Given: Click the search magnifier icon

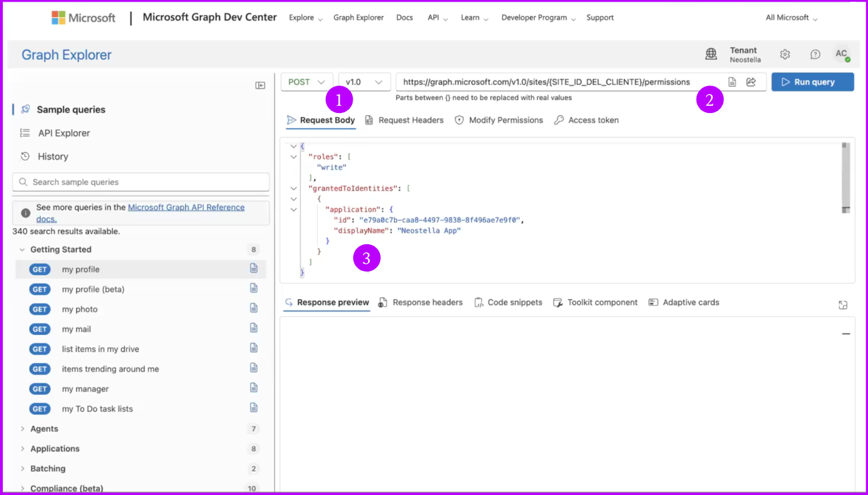Looking at the screenshot, I should [x=23, y=182].
